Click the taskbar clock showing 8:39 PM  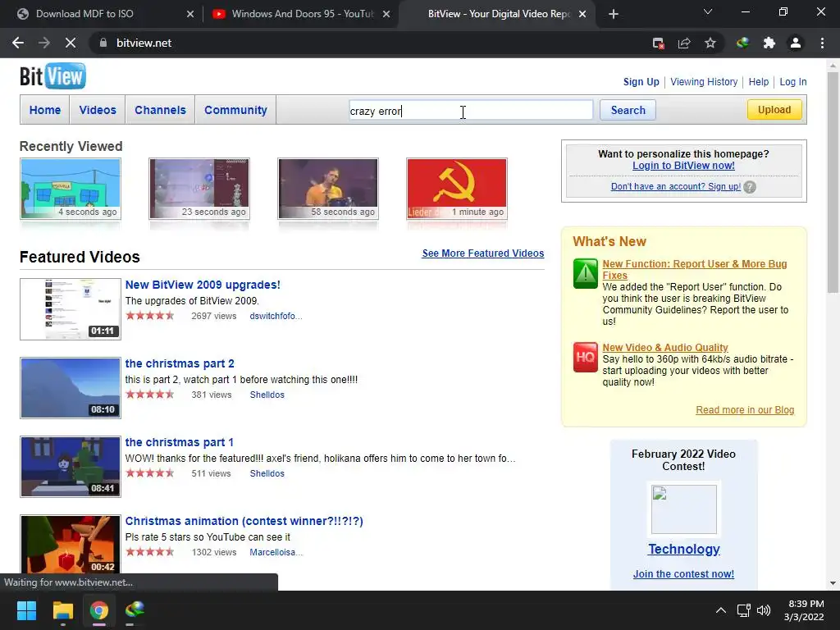[804, 610]
